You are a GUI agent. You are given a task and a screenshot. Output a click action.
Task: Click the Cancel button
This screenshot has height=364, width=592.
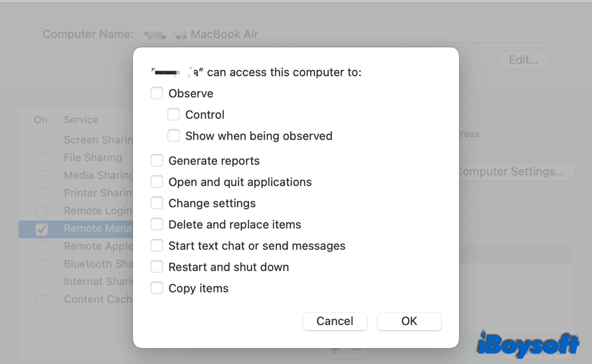(x=335, y=321)
